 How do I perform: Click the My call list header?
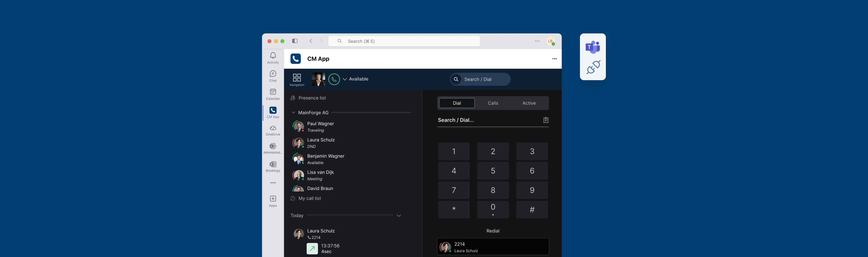[x=306, y=198]
